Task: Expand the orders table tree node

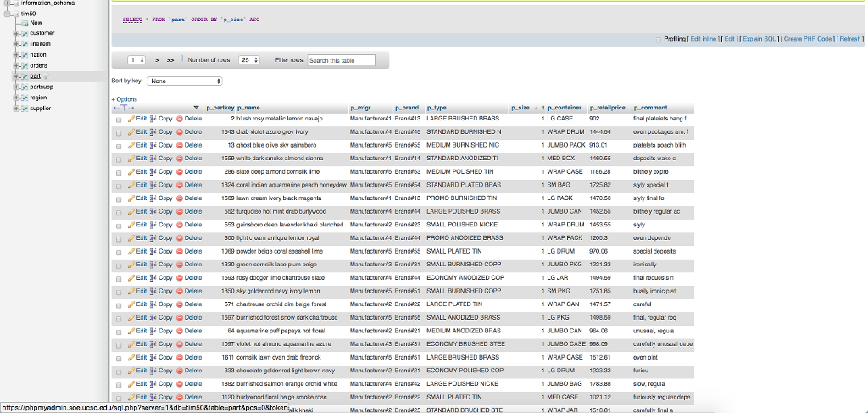Action: (x=17, y=65)
